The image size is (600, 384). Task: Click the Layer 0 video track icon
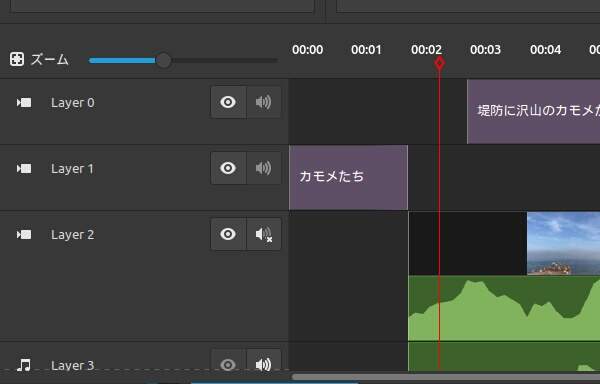(x=24, y=103)
